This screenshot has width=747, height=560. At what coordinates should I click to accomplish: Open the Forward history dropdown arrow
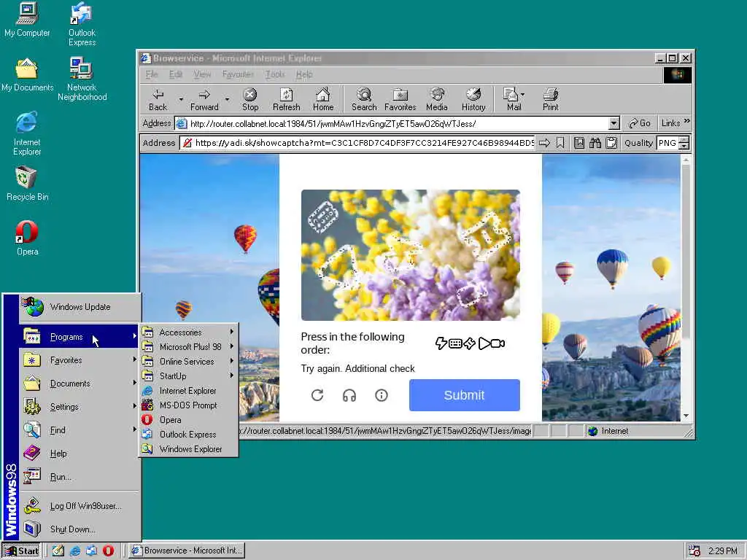[228, 99]
